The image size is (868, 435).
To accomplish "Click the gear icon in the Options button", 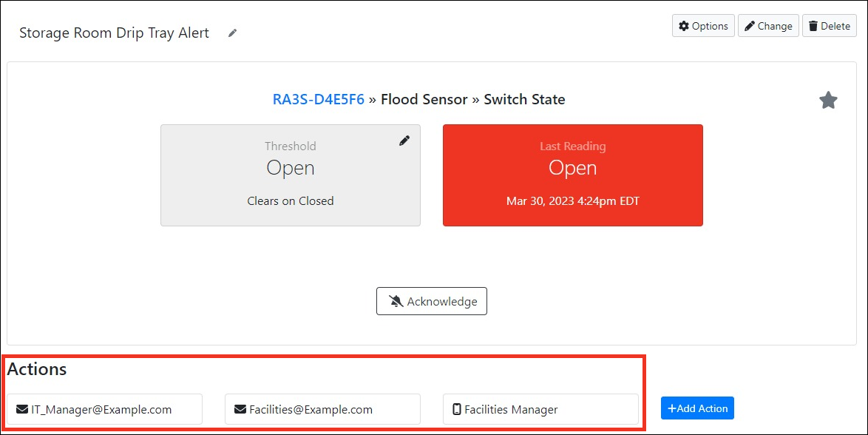I will (x=684, y=26).
